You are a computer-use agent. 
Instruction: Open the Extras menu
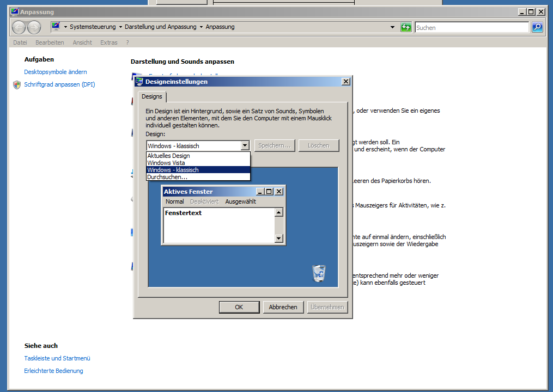pos(108,42)
